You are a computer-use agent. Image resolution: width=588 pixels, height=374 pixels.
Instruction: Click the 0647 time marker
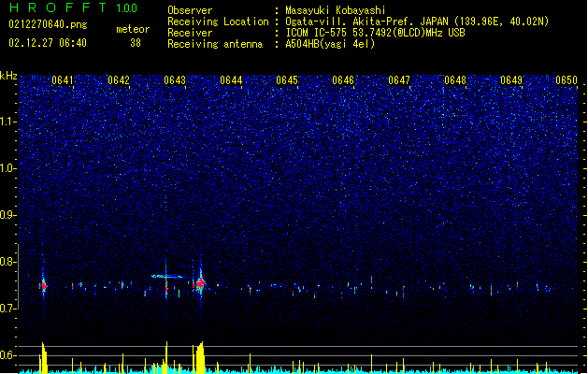(399, 80)
